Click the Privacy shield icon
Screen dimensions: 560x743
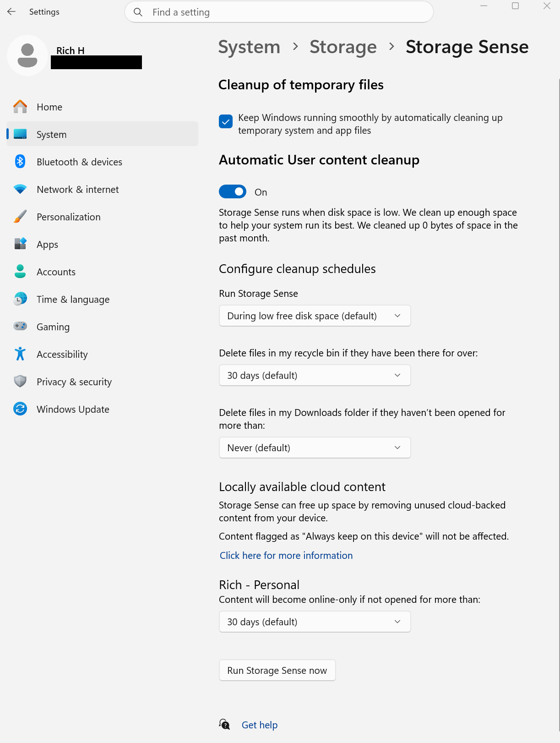[20, 381]
